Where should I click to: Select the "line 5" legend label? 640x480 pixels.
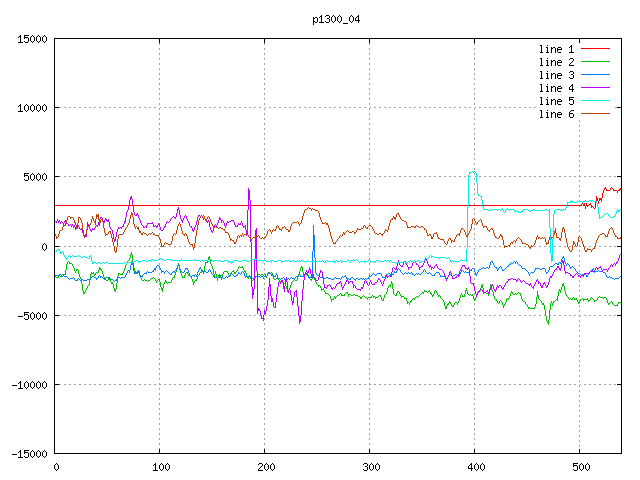tap(557, 101)
